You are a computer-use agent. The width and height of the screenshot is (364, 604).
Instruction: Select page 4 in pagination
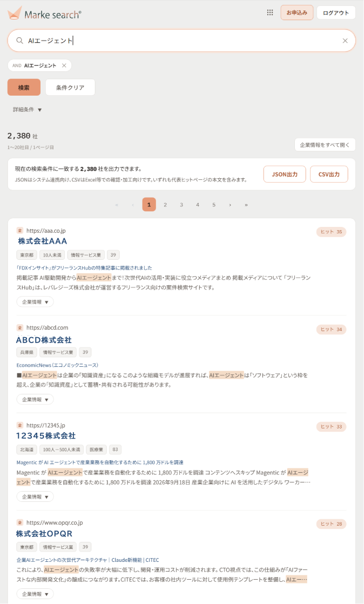[198, 205]
